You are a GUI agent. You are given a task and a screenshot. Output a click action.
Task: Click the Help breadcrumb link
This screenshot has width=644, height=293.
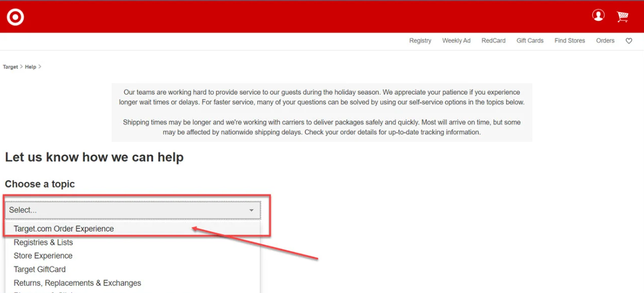(x=31, y=67)
